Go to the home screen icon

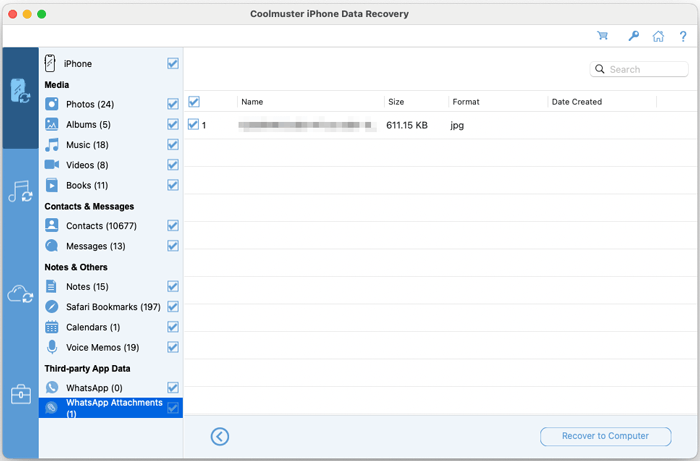click(x=658, y=36)
